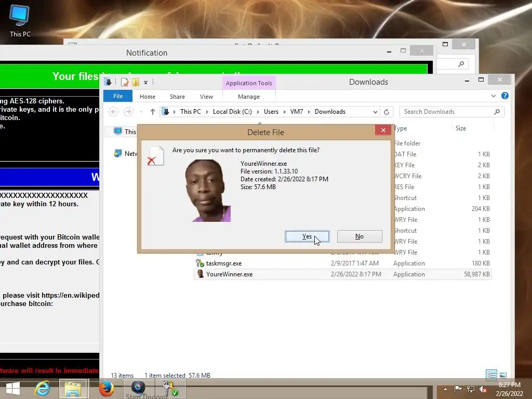This screenshot has width=532, height=399.
Task: Click the Explorer back arrow button
Action: click(x=114, y=112)
